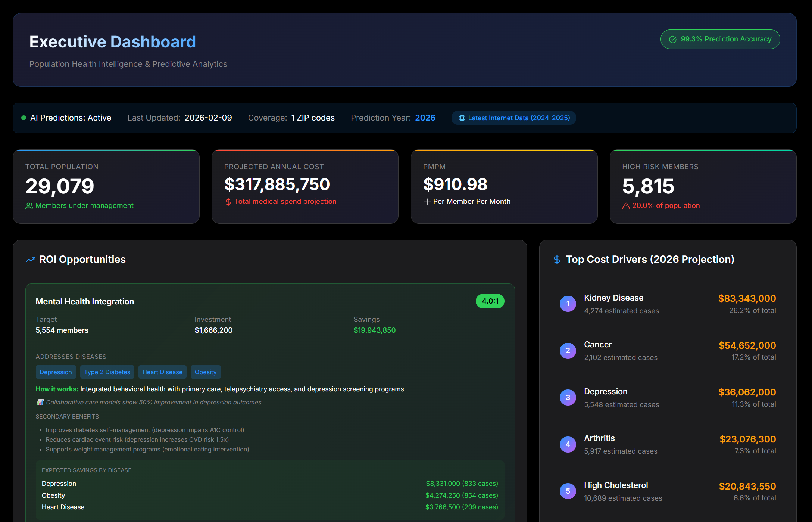
Task: Toggle the Depression disease tag
Action: (x=56, y=372)
